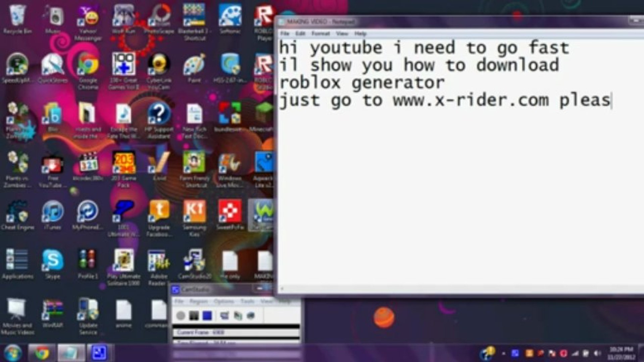Click the Windows Start button

point(12,353)
